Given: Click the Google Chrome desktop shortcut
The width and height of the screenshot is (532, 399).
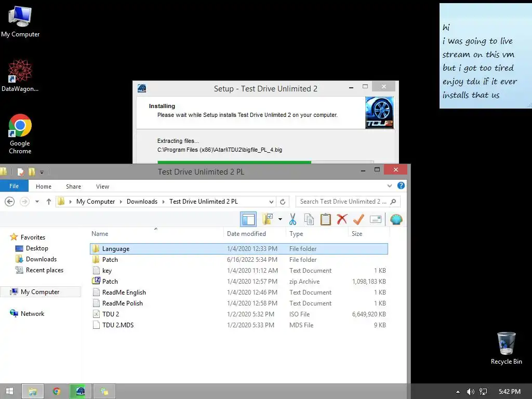Looking at the screenshot, I should [x=20, y=134].
